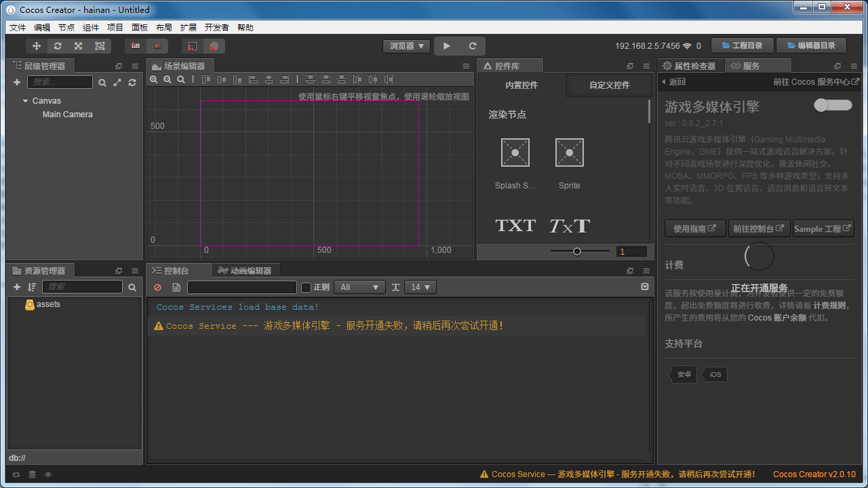Open the scene editor panel menu
The height and width of the screenshot is (488, 868).
(466, 66)
